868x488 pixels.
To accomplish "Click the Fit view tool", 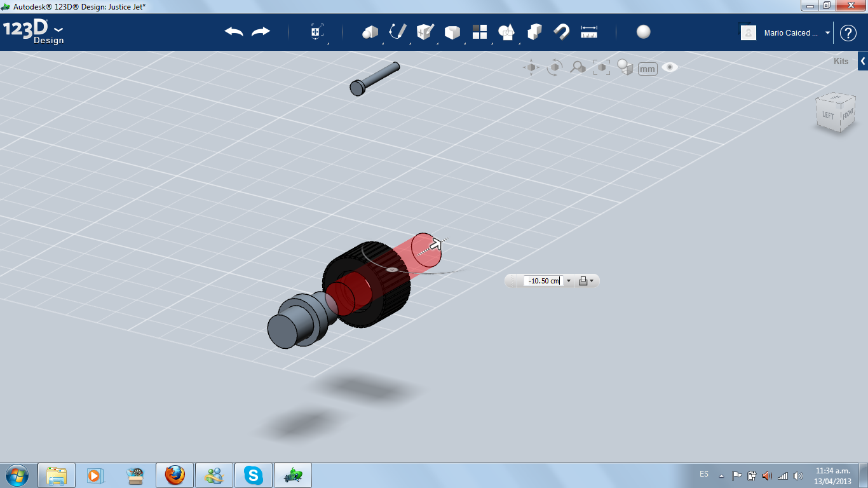I will pos(601,67).
